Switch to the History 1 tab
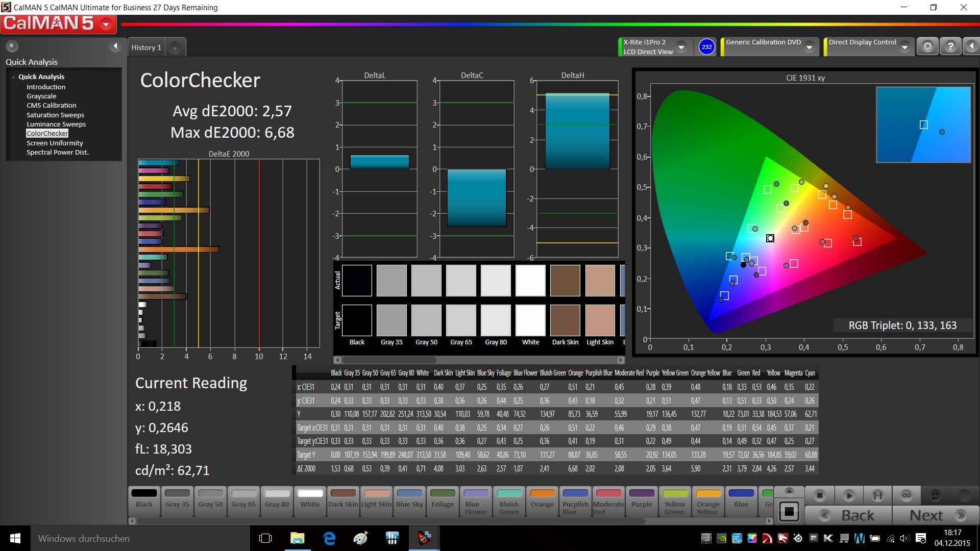The height and width of the screenshot is (551, 980). tap(146, 47)
